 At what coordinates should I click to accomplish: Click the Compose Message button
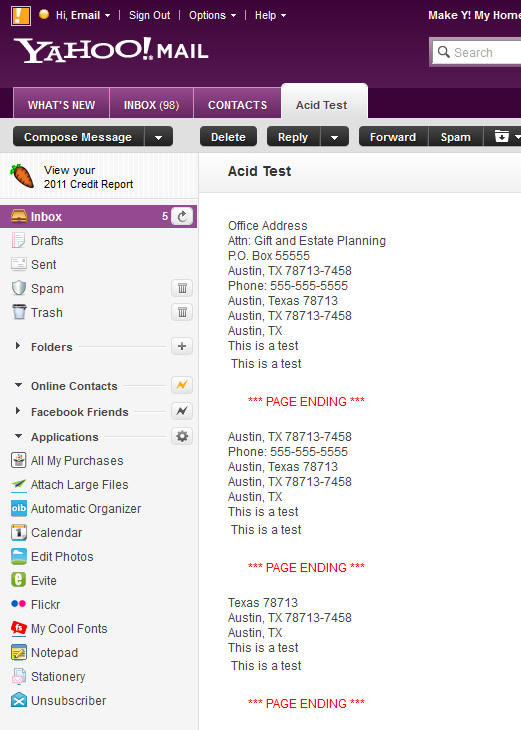[x=78, y=137]
